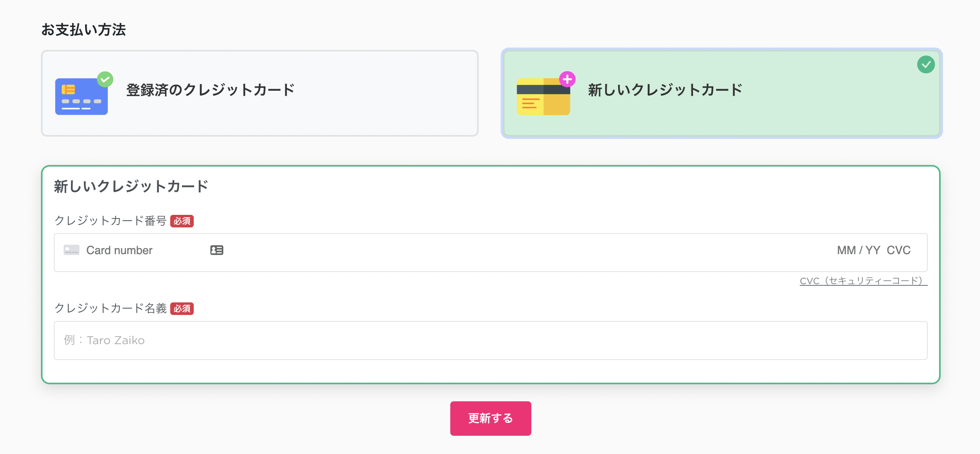Click the クレジットカード名義 label
The height and width of the screenshot is (454, 980).
click(111, 308)
